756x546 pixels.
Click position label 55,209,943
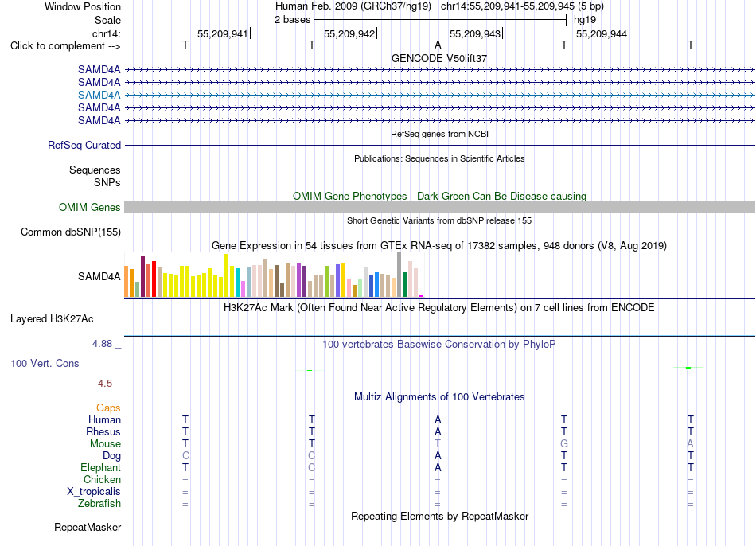click(475, 33)
